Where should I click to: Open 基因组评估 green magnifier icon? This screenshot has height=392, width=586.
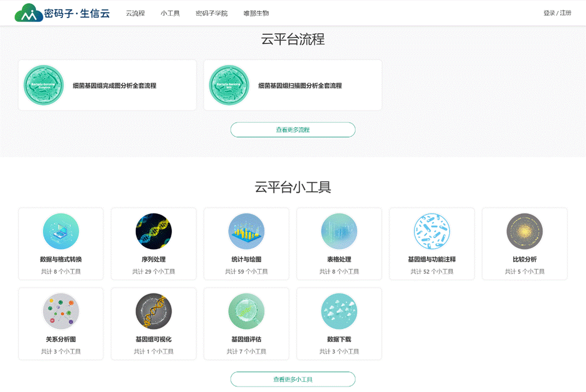[x=246, y=311]
